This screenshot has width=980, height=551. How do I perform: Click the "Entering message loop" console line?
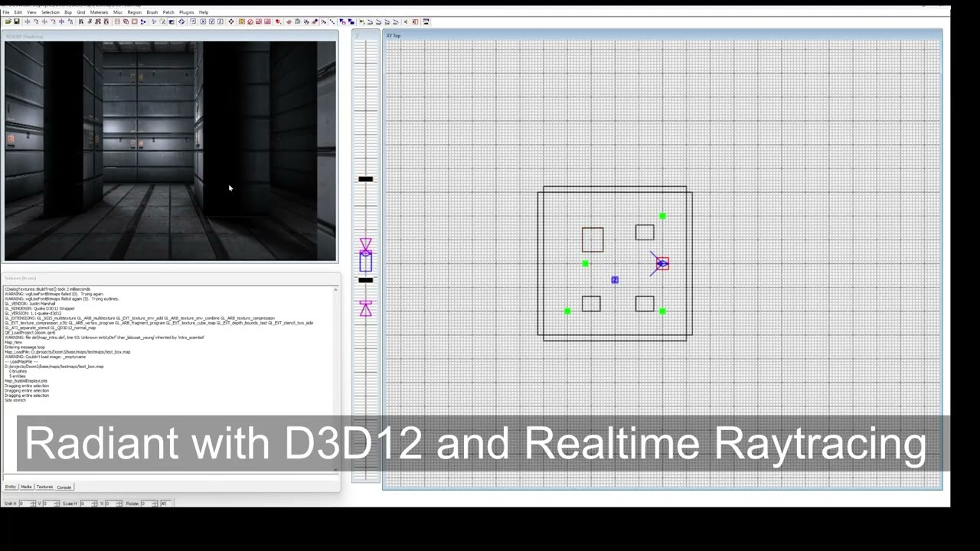[24, 347]
